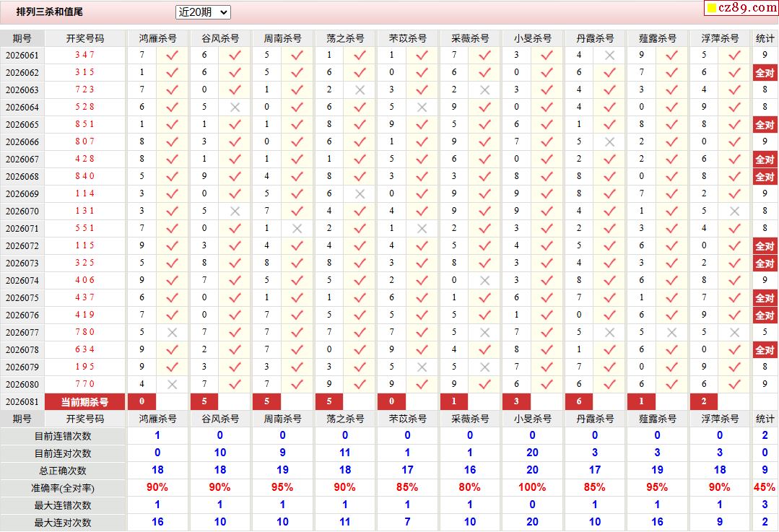Click the gray X mark for 丹霞杀号 in row 2026066
The height and width of the screenshot is (532, 779).
(x=609, y=142)
